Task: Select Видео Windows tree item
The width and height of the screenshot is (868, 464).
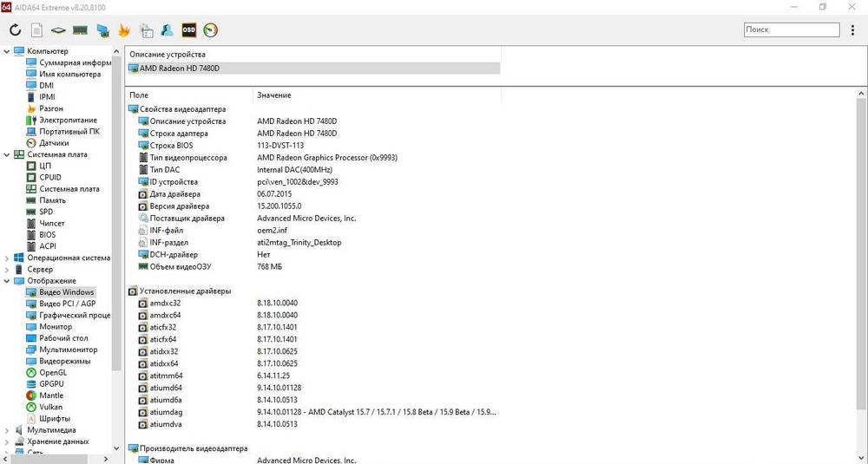Action: pyautogui.click(x=61, y=292)
